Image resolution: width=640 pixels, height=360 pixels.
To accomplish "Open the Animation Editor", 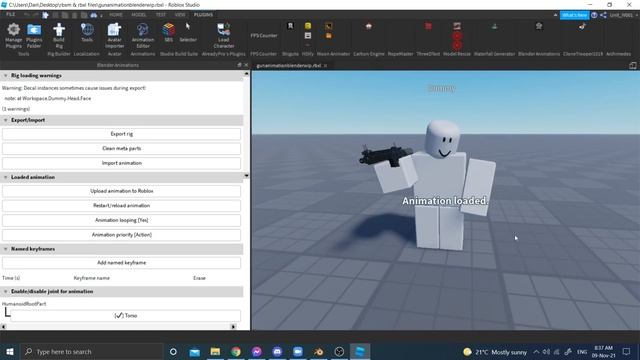I will click(x=143, y=36).
